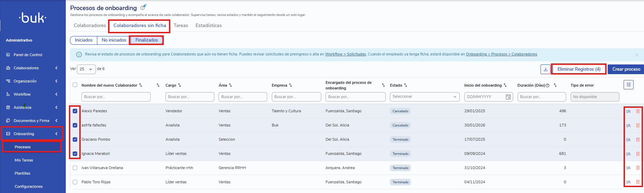Show No iniciados processes
This screenshot has width=644, height=193.
click(114, 40)
